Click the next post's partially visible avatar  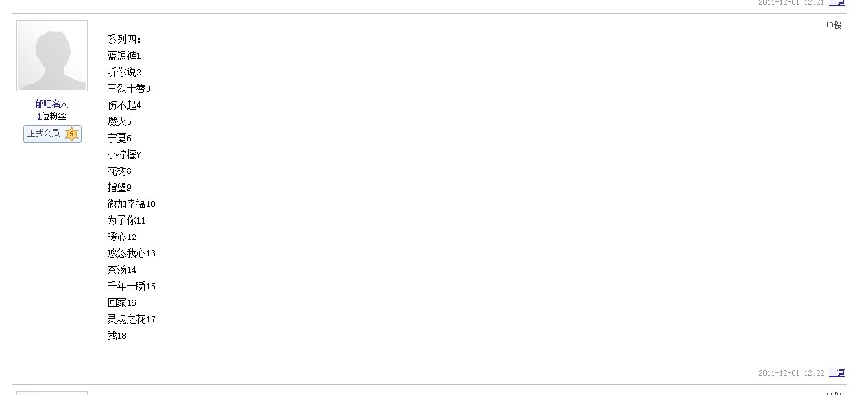pos(52,393)
